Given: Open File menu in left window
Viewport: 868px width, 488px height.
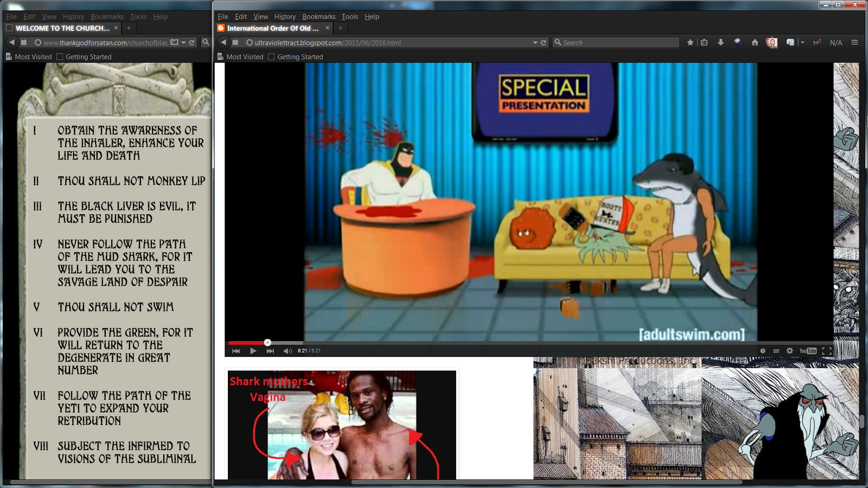Looking at the screenshot, I should coord(11,17).
